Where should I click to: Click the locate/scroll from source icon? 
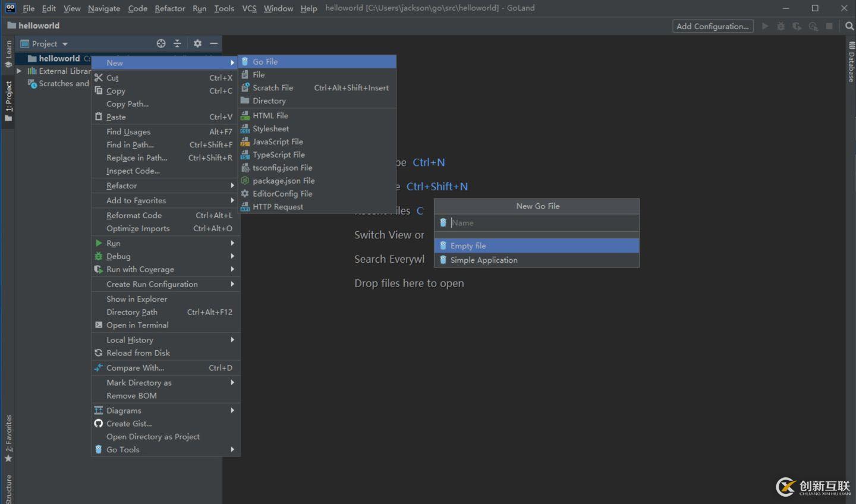coord(161,43)
